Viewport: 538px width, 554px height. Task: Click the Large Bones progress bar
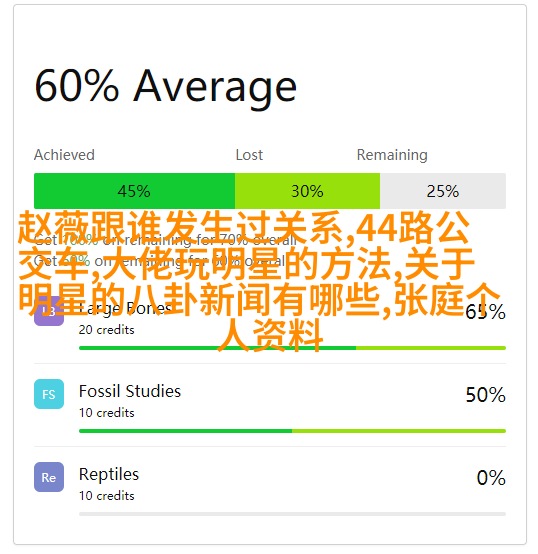click(x=292, y=348)
